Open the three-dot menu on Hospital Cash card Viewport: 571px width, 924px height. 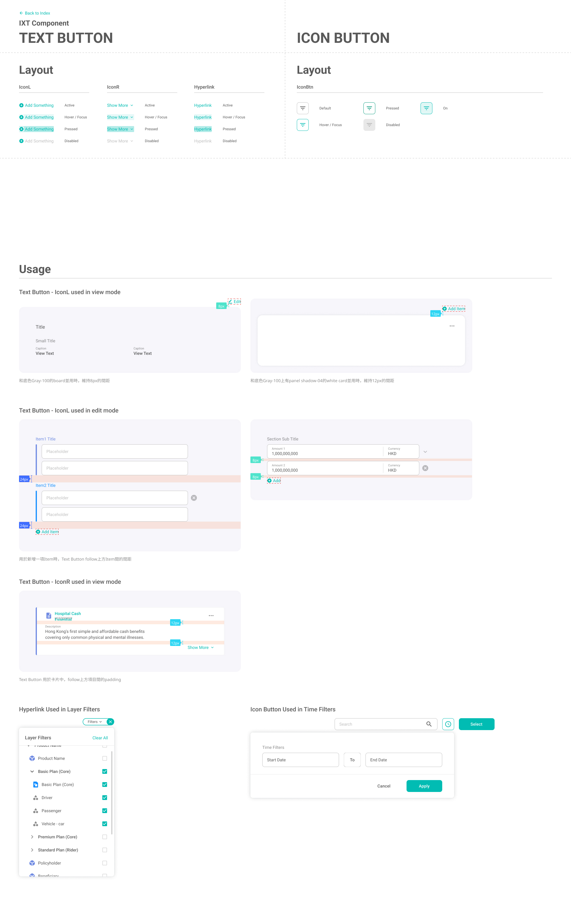click(x=211, y=615)
